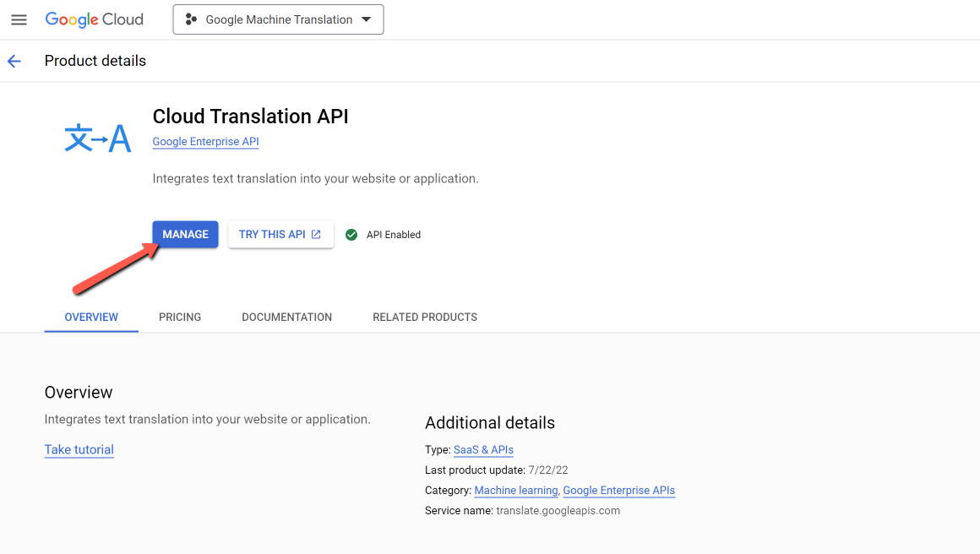Click the Additional details heading
Viewport: 980px width, 554px height.
pyautogui.click(x=490, y=423)
